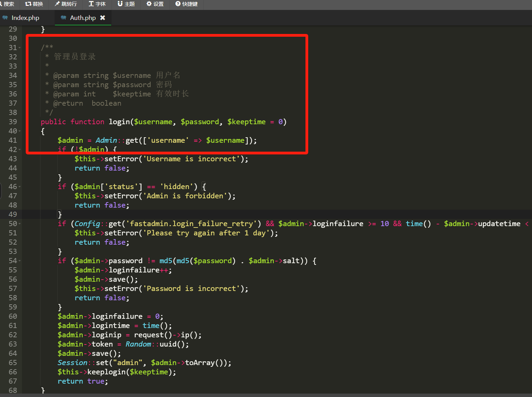Click the 'public' keyword on line 39
This screenshot has width=532, height=397.
[53, 122]
